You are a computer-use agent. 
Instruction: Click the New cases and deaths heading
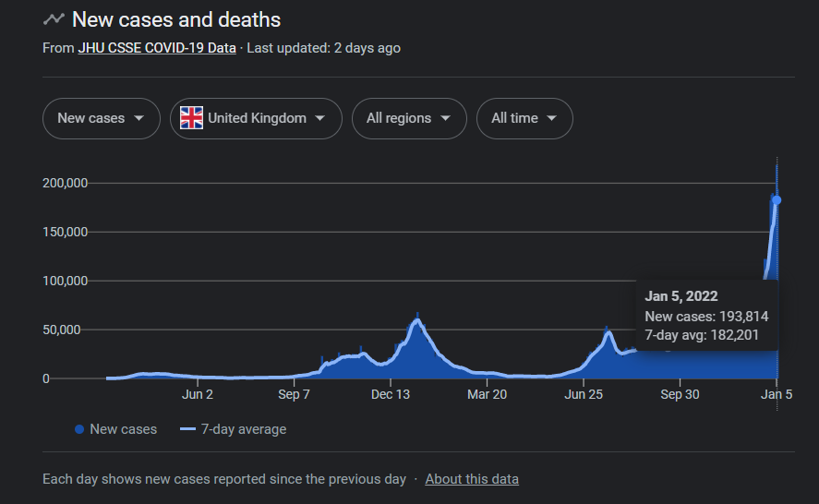click(x=175, y=19)
